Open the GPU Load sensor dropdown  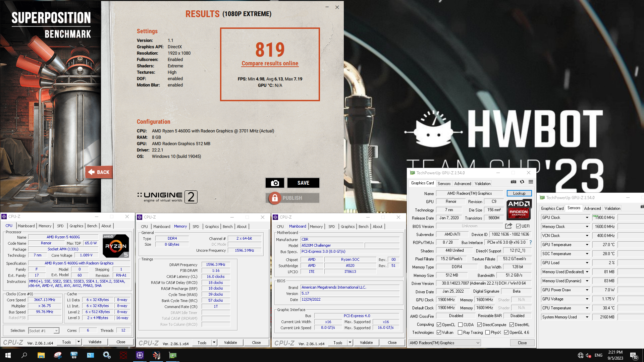coord(587,263)
